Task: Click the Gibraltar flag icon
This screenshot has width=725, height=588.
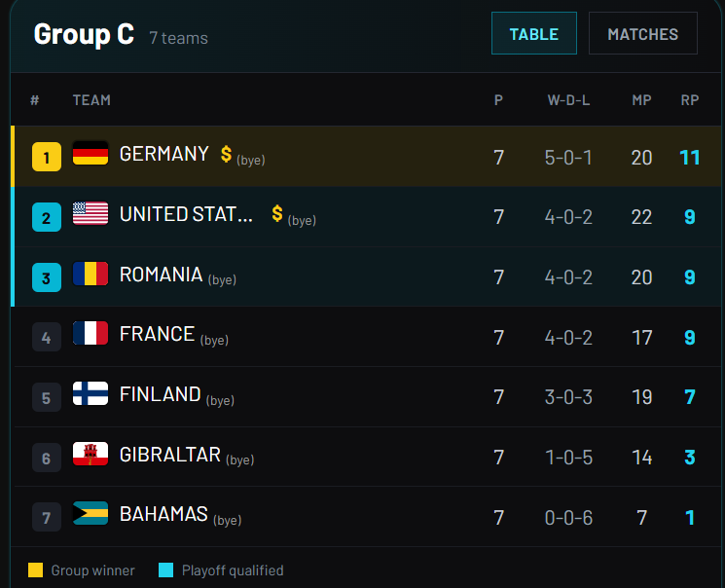Action: 91,454
